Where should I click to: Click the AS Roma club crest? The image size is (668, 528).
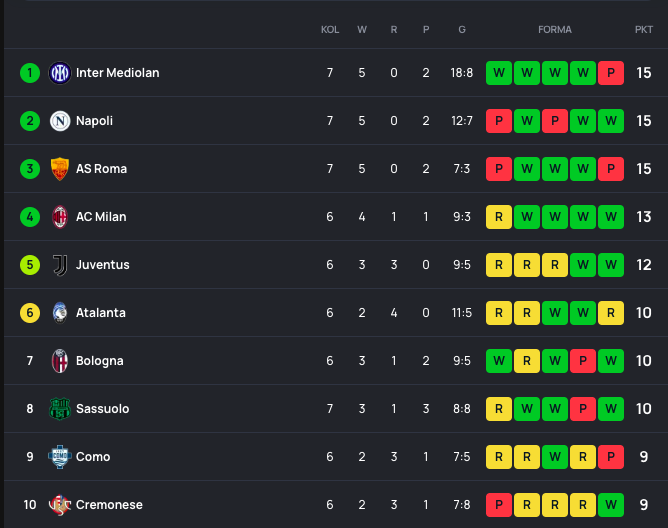(60, 169)
